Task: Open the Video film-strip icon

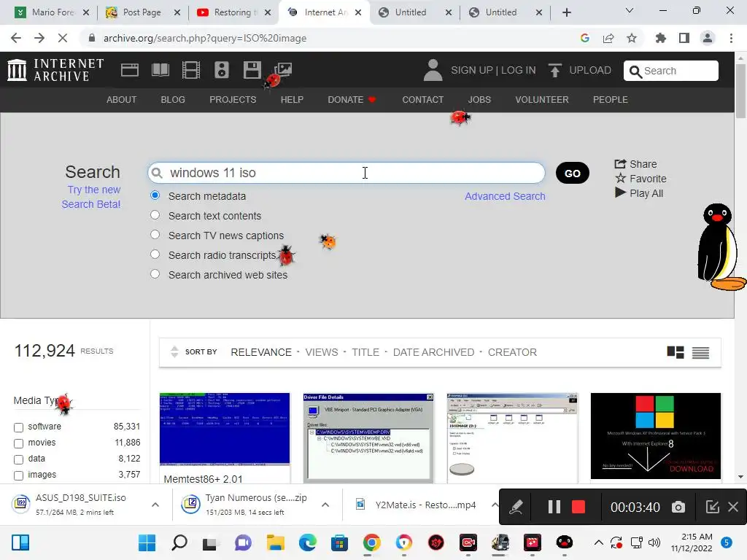Action: (x=191, y=70)
